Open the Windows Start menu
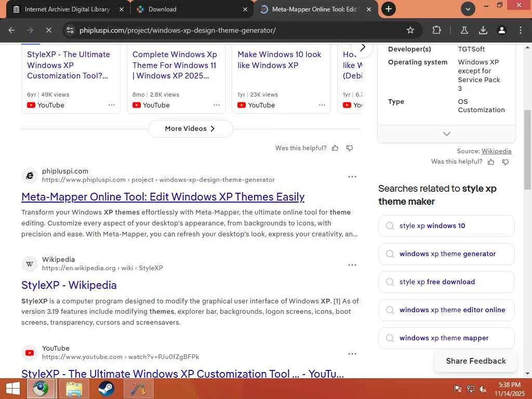This screenshot has height=399, width=532. tap(13, 389)
